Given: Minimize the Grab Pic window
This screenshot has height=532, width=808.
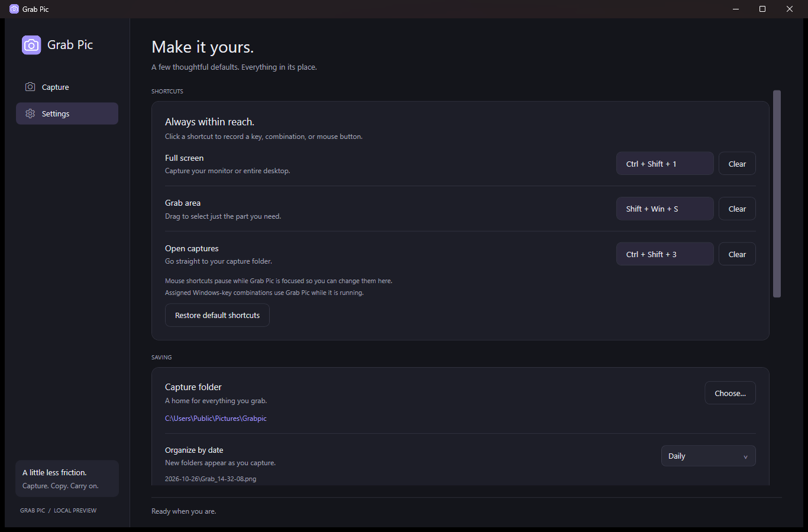Looking at the screenshot, I should tap(736, 9).
